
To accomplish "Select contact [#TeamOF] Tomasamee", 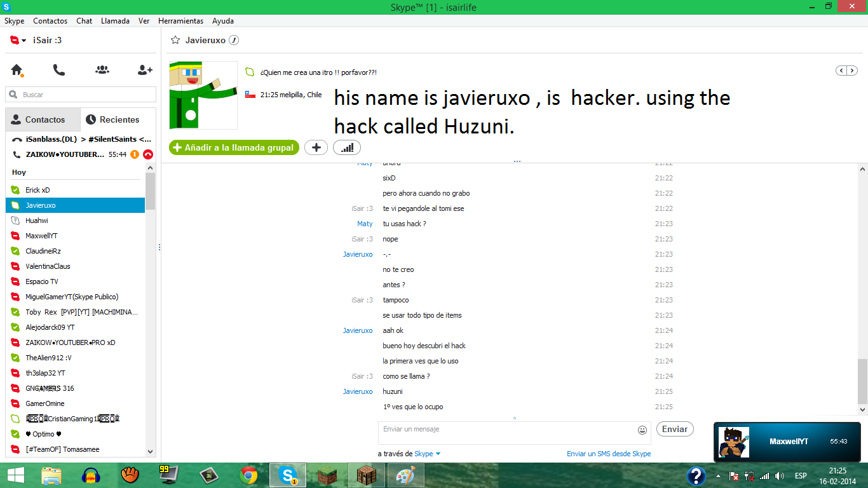I will pos(75,449).
